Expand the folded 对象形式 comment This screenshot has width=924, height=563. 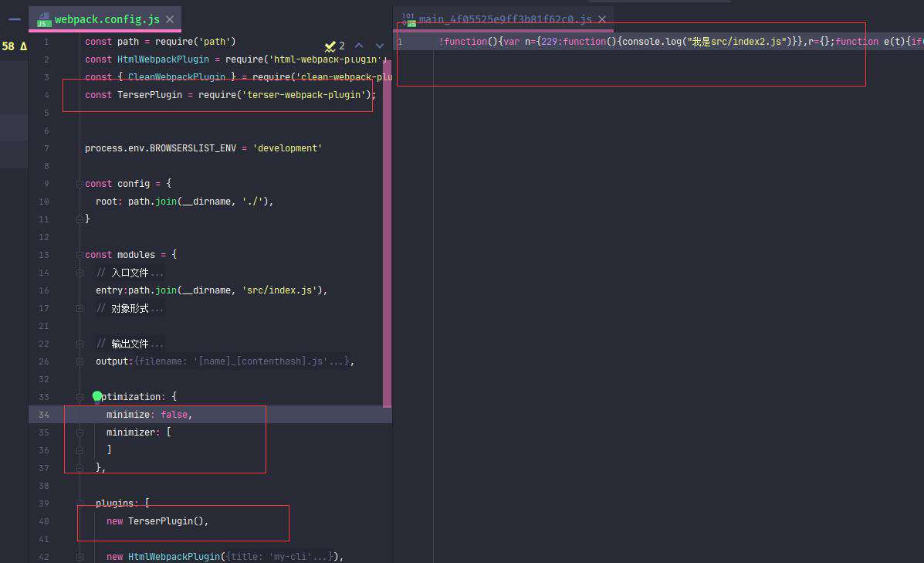[x=80, y=308]
